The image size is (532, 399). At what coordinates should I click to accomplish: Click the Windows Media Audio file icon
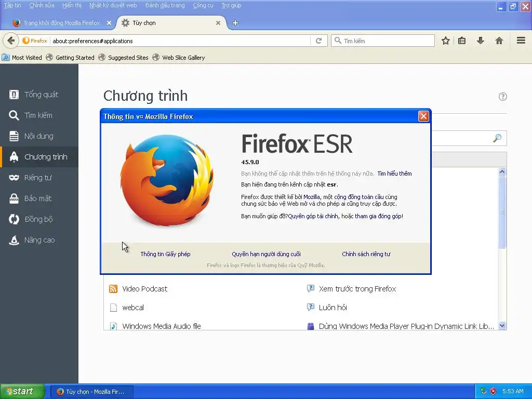[x=113, y=326]
